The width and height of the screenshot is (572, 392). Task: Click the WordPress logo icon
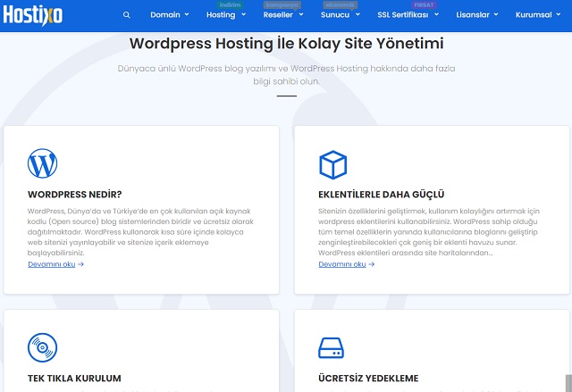point(42,163)
